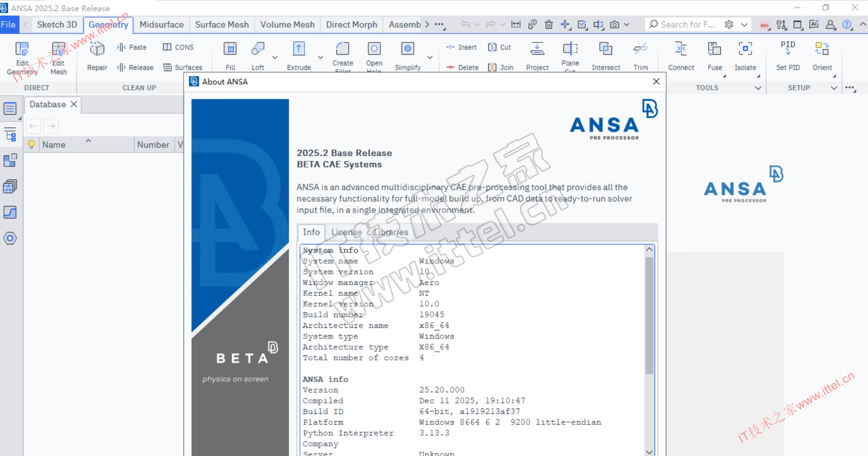This screenshot has height=456, width=868.
Task: Open the Libraries tab in About dialog
Action: point(391,232)
